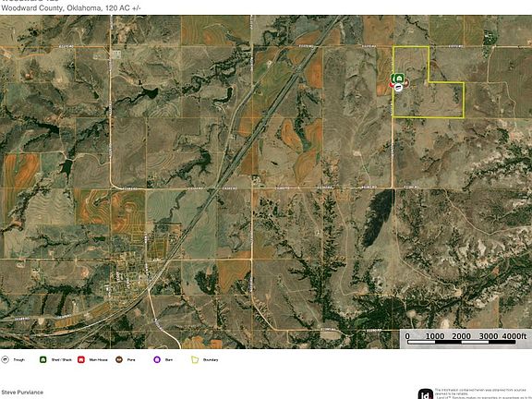The width and height of the screenshot is (532, 399).
Task: Click the Land id logo
Action: pyautogui.click(x=426, y=394)
